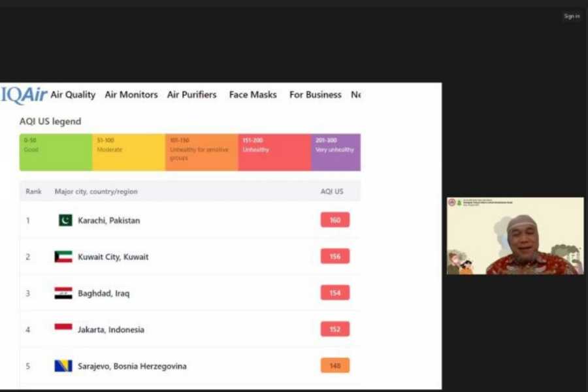Click the Iraq flag icon
The height and width of the screenshot is (392, 588).
click(63, 293)
